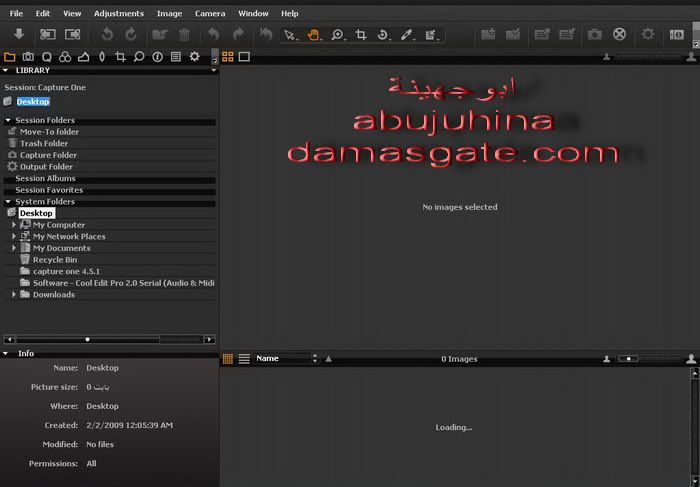Open the Quick tool tab
Image resolution: width=700 pixels, height=487 pixels.
click(46, 57)
